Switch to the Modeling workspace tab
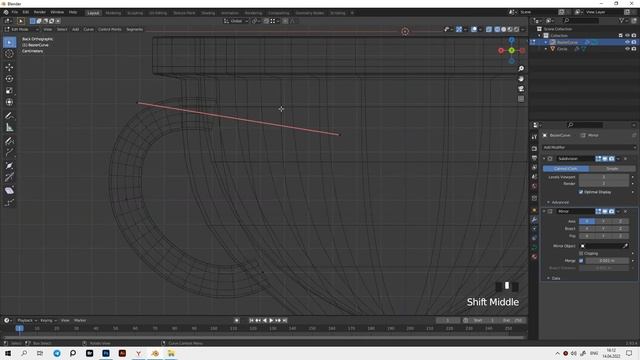This screenshot has height=360, width=640. (x=113, y=13)
